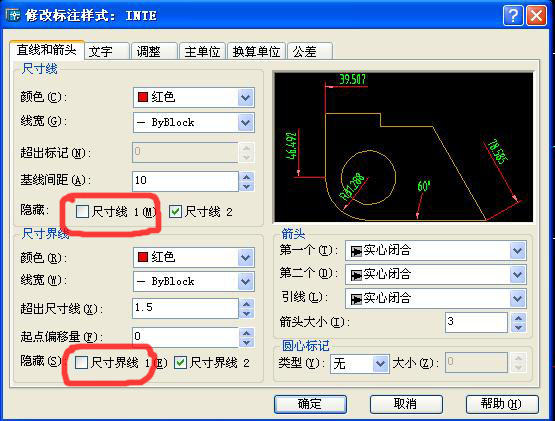Raise 箭头大小 with the up spinner arrow
Image resolution: width=555 pixels, height=421 pixels.
tap(518, 318)
